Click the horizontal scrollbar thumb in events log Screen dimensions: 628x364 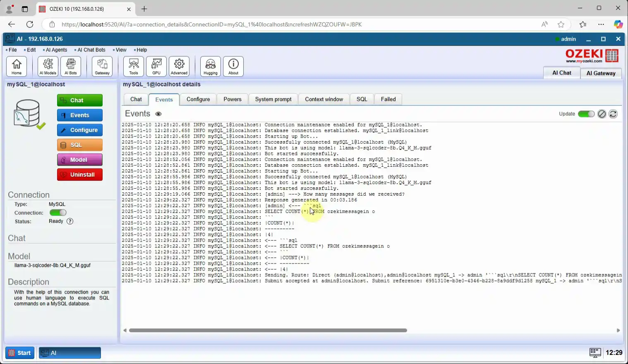click(x=268, y=330)
